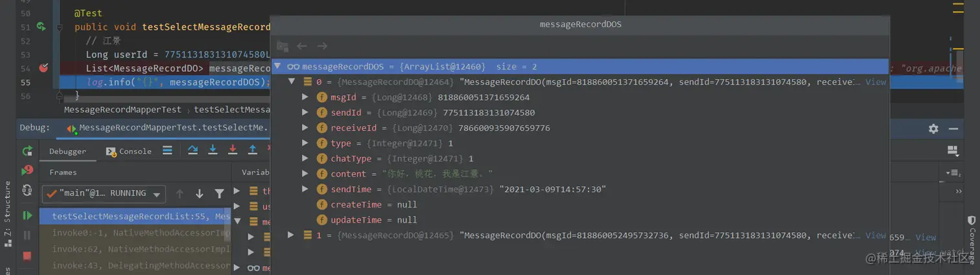980x275 pixels.
Task: Click the fold marker beside line 51
Action: (x=60, y=27)
